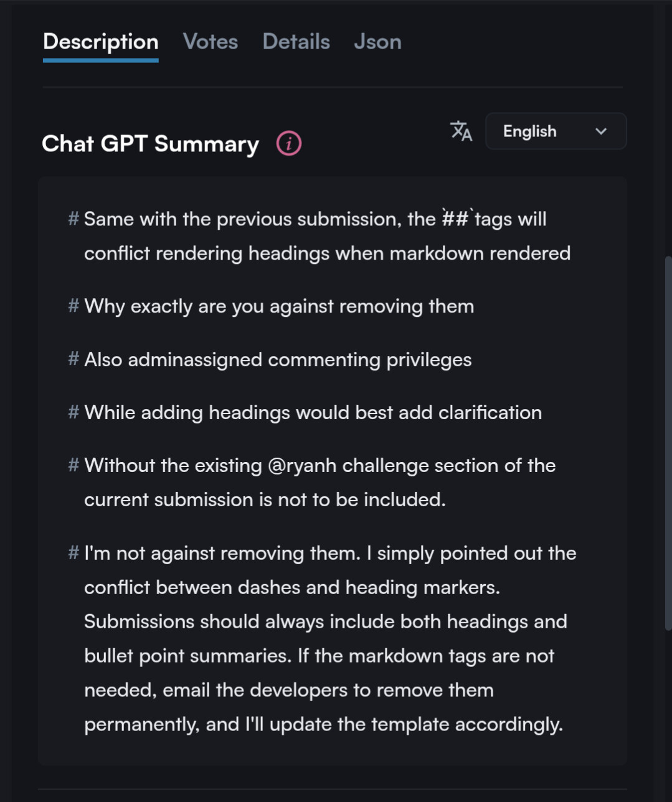This screenshot has width=672, height=802.
Task: Expand language list via the chevron arrow
Action: pyautogui.click(x=601, y=131)
